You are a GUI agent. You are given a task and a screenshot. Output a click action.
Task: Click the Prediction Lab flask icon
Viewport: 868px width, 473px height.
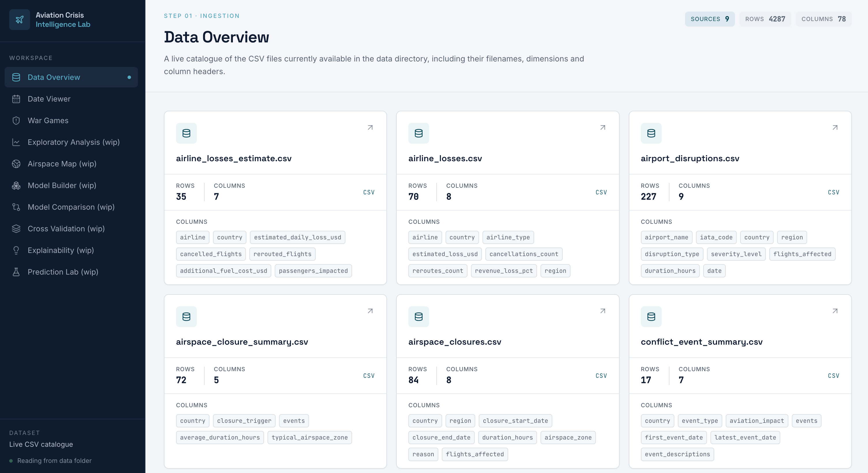16,272
